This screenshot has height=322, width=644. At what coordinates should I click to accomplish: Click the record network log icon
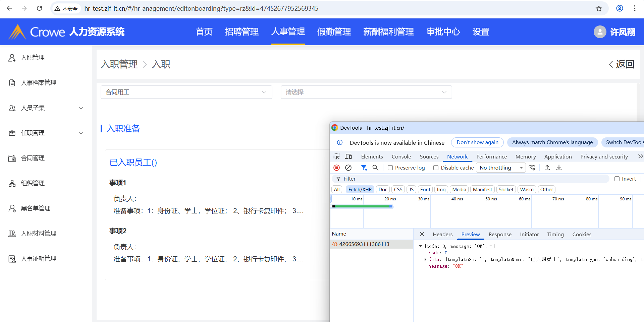pyautogui.click(x=337, y=168)
